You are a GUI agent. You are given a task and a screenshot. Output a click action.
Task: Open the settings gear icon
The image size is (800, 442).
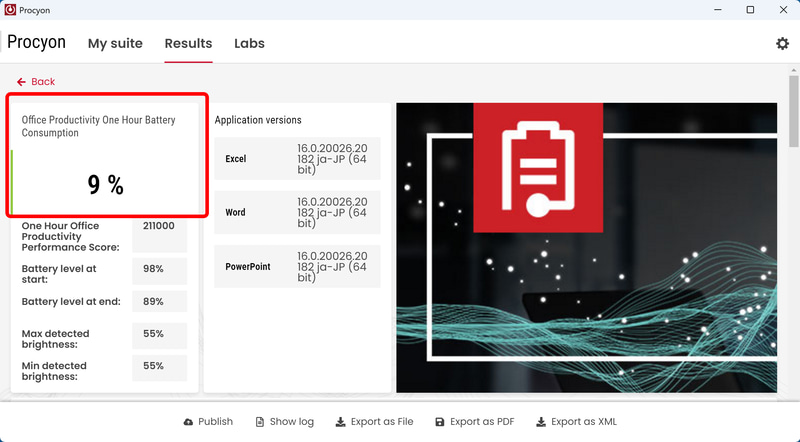coord(782,43)
